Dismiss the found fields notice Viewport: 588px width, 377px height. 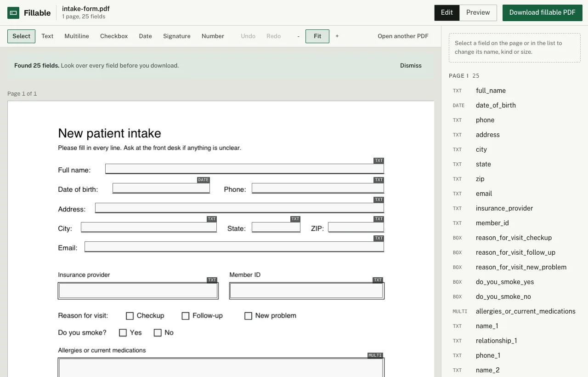411,66
